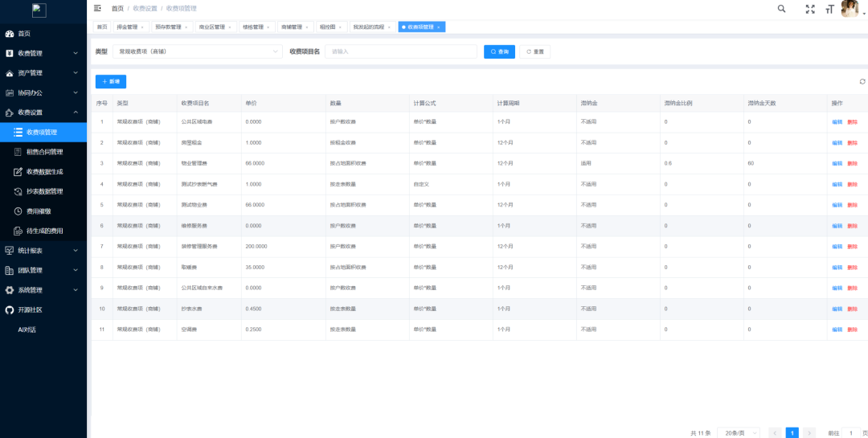This screenshot has width=868, height=438.
Task: Go to next page arrow in pagination
Action: coord(809,433)
